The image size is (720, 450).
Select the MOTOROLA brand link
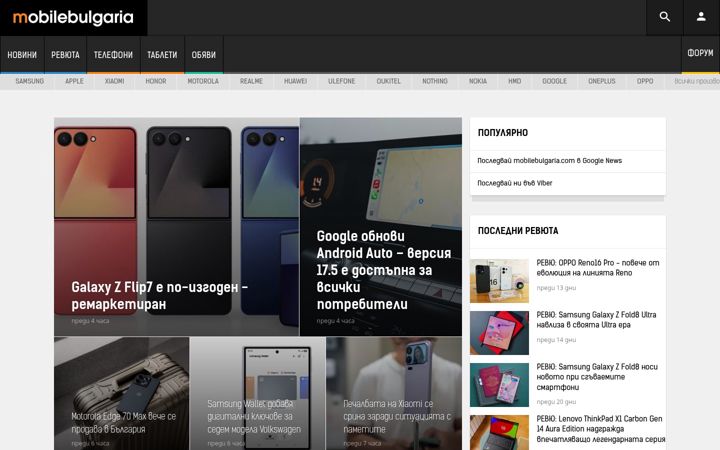pyautogui.click(x=203, y=81)
